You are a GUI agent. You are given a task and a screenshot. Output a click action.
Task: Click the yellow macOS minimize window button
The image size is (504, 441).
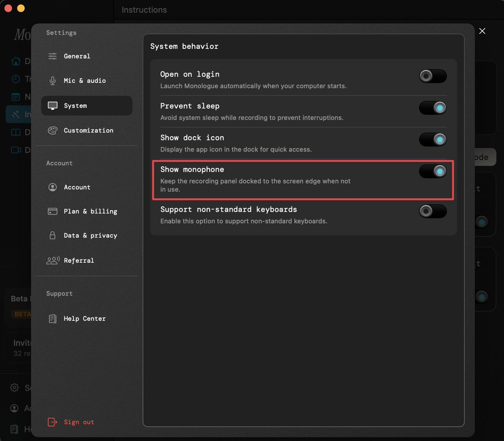[x=21, y=8]
